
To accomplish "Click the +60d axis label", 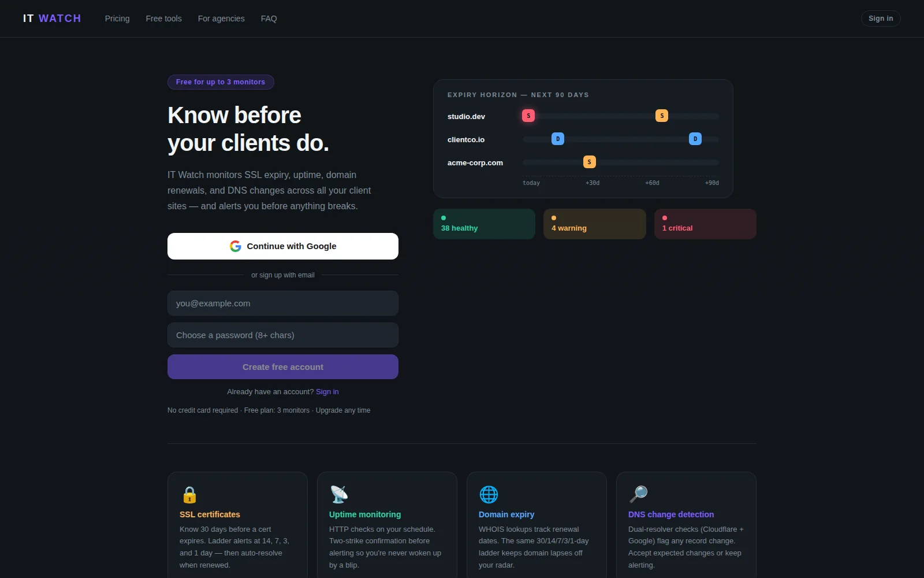I will click(652, 183).
